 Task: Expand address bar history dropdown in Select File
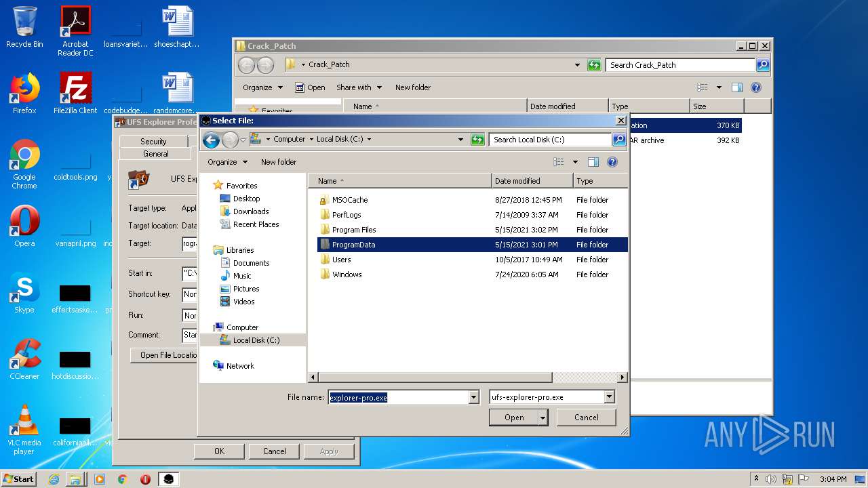tap(461, 140)
